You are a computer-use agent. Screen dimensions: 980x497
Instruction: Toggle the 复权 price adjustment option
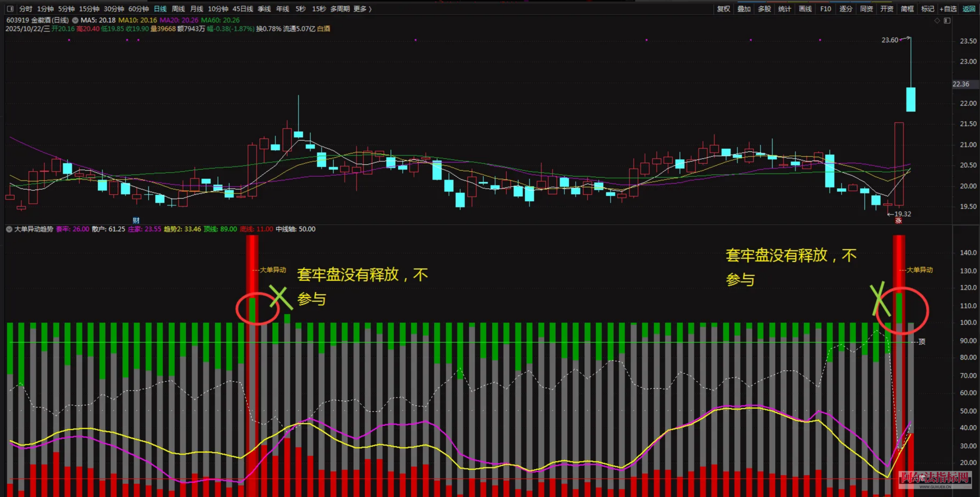pyautogui.click(x=723, y=8)
